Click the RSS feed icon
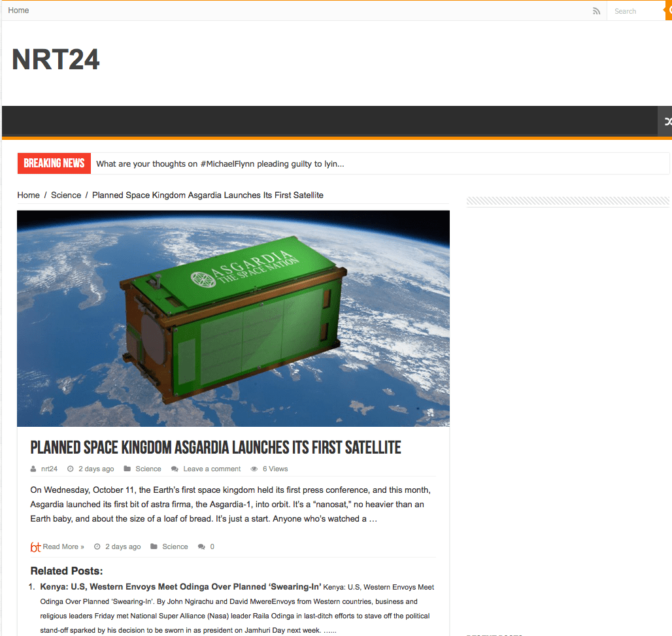Viewport: 672px width, 636px height. 596,11
